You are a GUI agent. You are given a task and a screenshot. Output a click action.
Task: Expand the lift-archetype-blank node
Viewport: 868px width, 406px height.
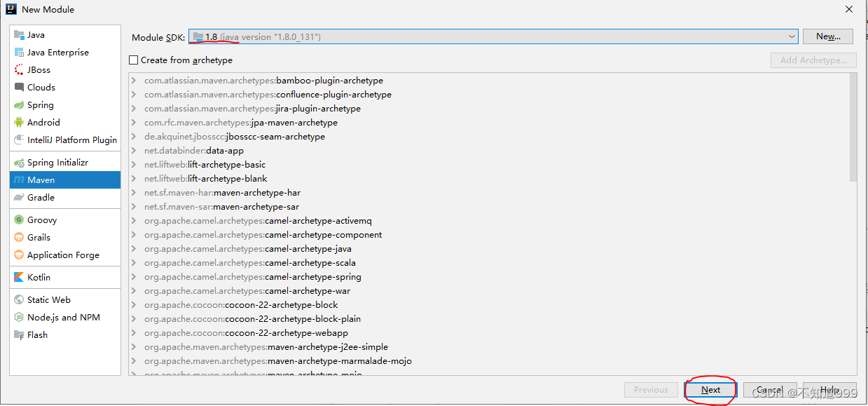(134, 179)
